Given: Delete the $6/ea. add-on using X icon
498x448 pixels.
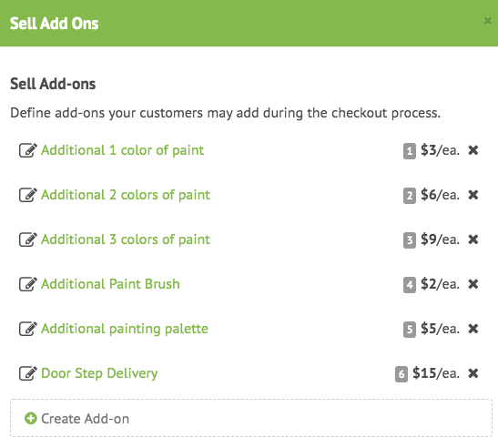Looking at the screenshot, I should click(473, 195).
